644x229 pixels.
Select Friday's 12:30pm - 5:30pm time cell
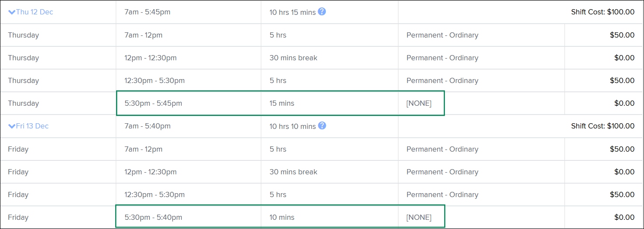pos(155,195)
